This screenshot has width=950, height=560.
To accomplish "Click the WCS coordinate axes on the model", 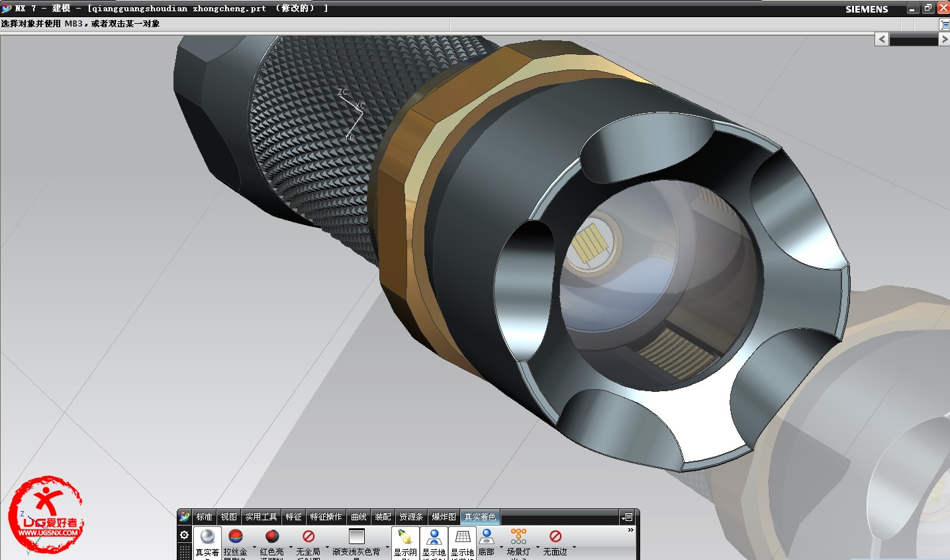I will pos(352,114).
